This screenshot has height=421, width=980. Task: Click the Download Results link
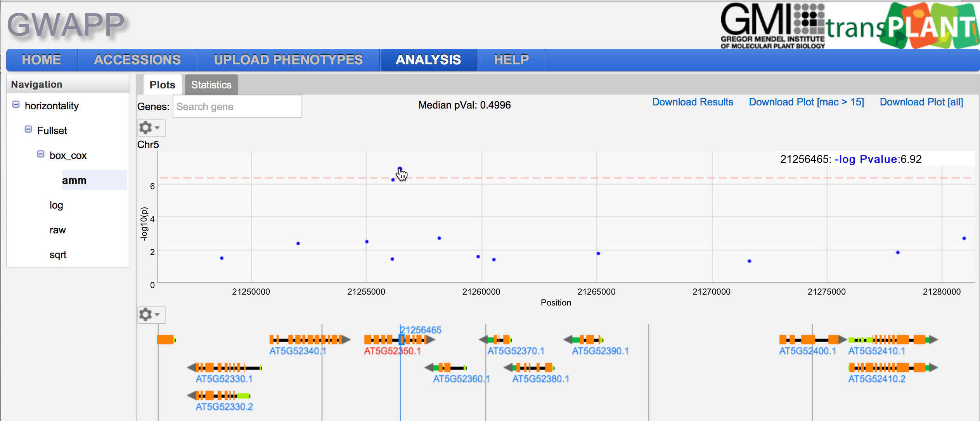pyautogui.click(x=692, y=102)
